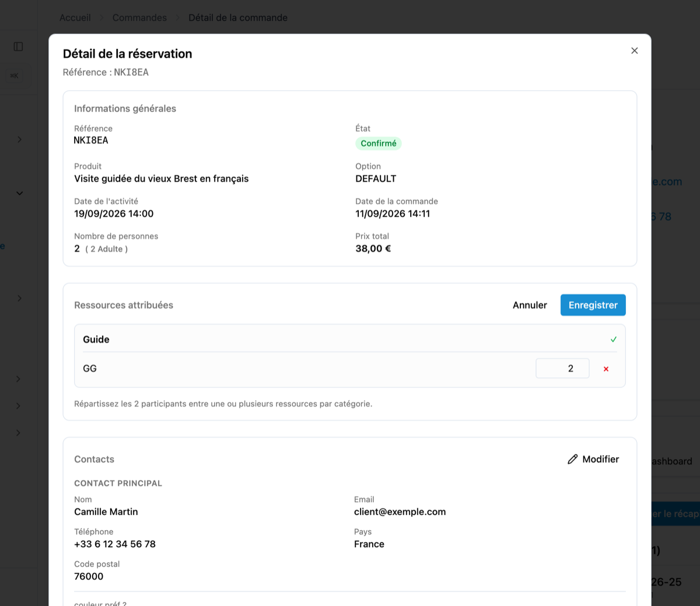Remove the GG resource with the red cross

[606, 369]
